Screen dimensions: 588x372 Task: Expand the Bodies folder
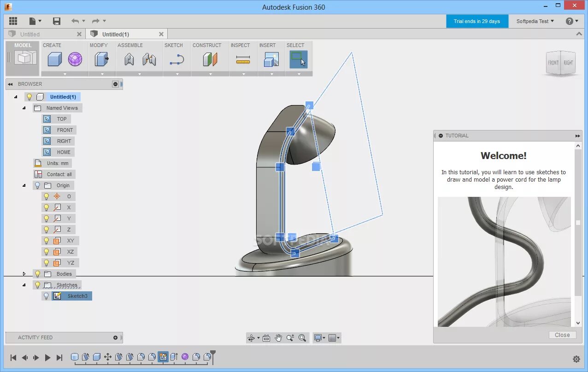pos(24,274)
